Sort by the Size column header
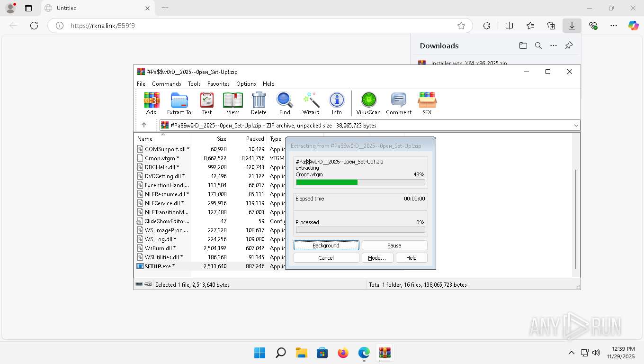Image resolution: width=644 pixels, height=364 pixels. coord(210,139)
